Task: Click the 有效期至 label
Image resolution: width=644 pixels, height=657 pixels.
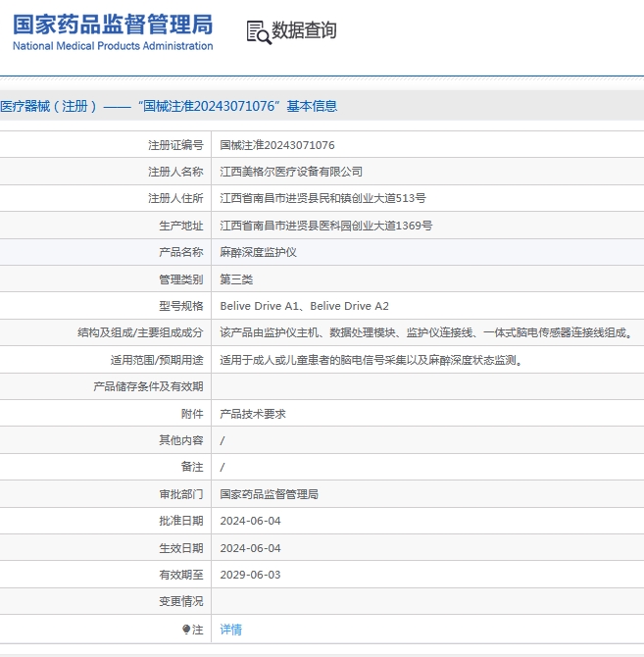Action: point(181,575)
